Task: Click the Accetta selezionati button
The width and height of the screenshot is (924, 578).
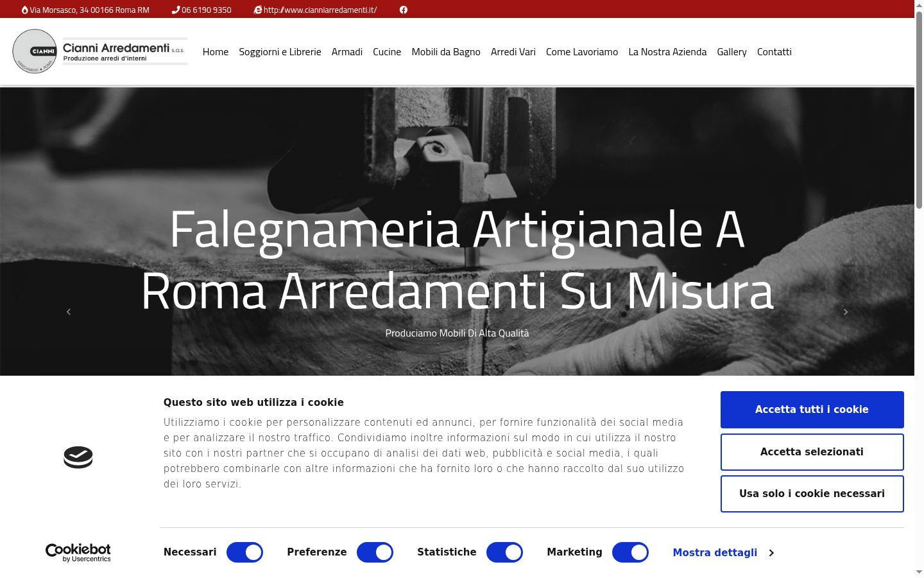Action: (812, 452)
